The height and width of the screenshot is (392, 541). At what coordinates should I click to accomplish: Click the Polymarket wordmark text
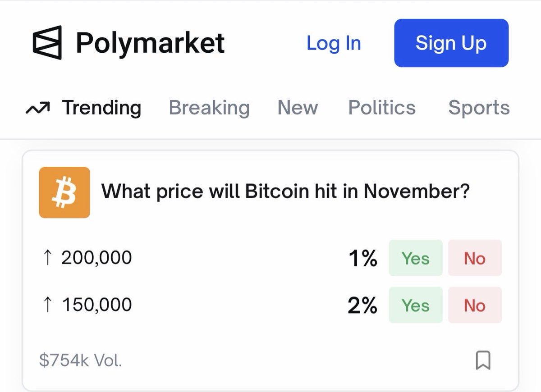tap(150, 43)
